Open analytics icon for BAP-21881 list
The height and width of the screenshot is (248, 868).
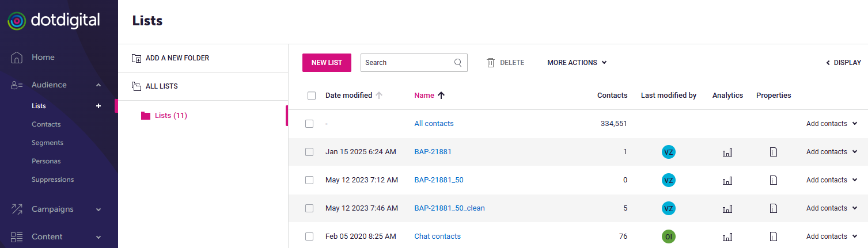pos(727,152)
